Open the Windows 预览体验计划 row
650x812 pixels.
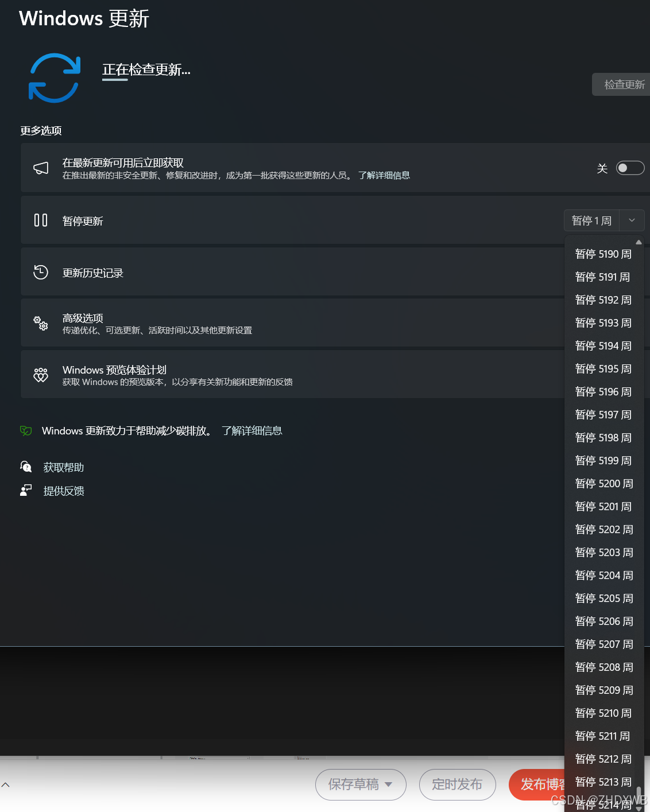(292, 375)
